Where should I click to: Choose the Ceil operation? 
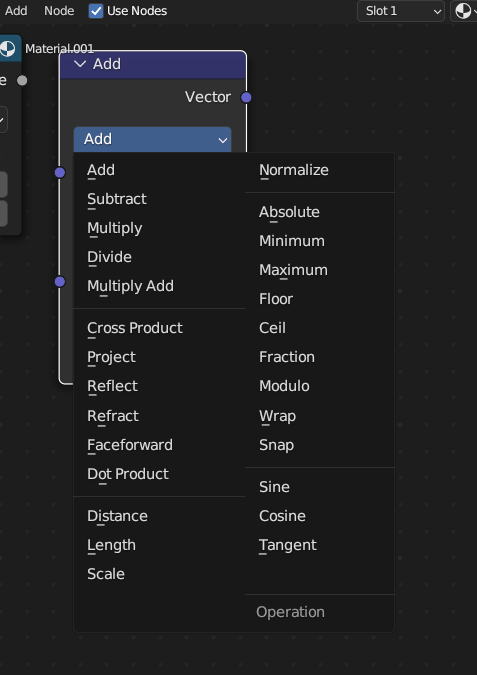coord(320,328)
